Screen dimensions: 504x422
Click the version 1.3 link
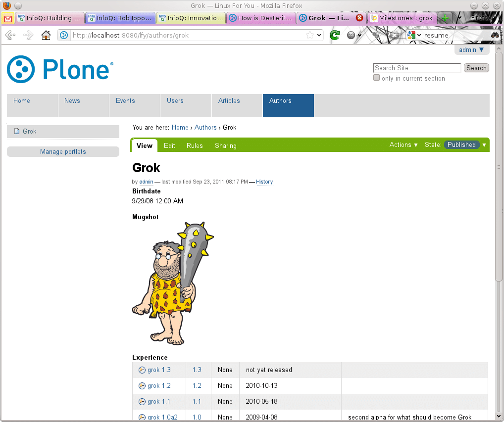pyautogui.click(x=197, y=370)
